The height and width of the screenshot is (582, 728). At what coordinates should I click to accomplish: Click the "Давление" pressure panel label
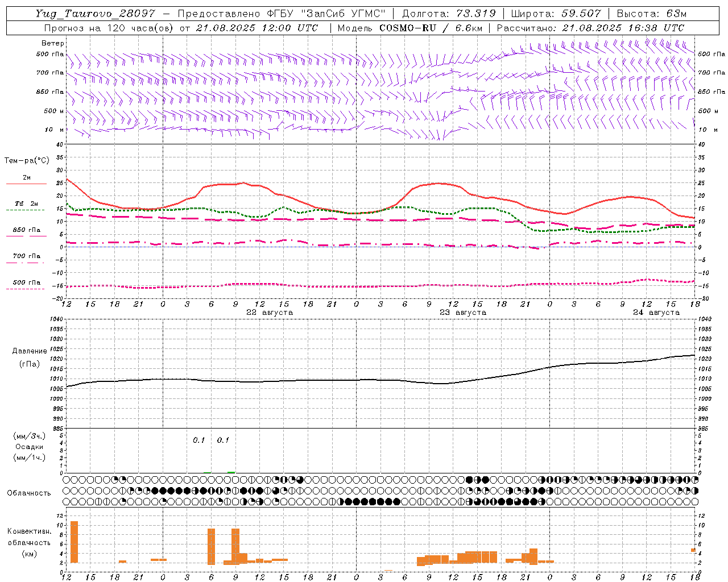point(29,351)
